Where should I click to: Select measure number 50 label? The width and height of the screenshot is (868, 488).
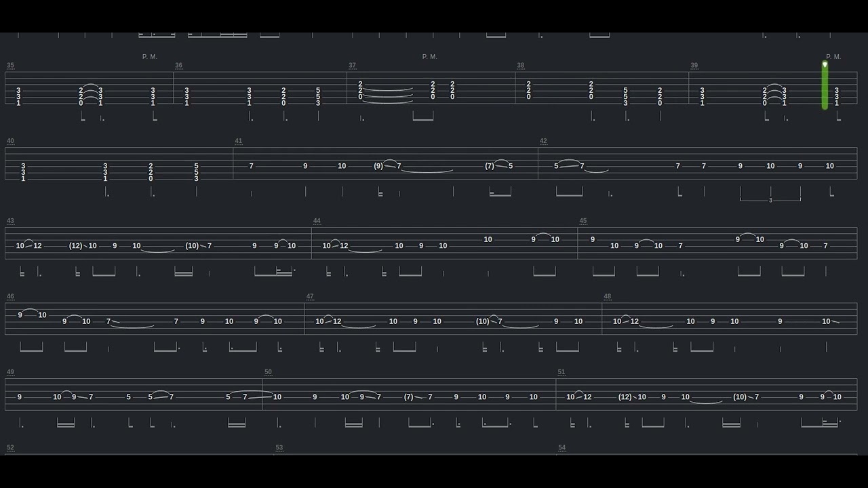tap(269, 372)
